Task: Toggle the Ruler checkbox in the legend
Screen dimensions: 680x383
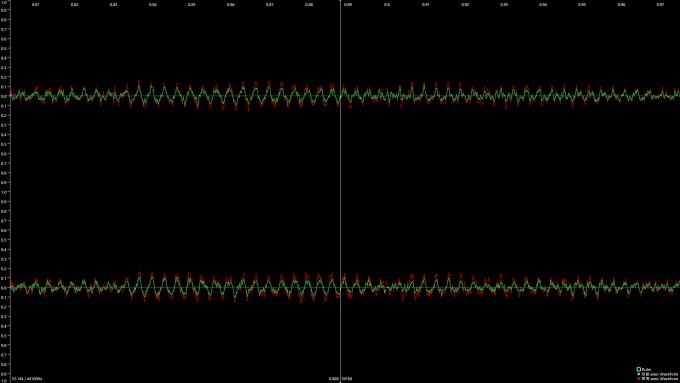Action: [639, 369]
